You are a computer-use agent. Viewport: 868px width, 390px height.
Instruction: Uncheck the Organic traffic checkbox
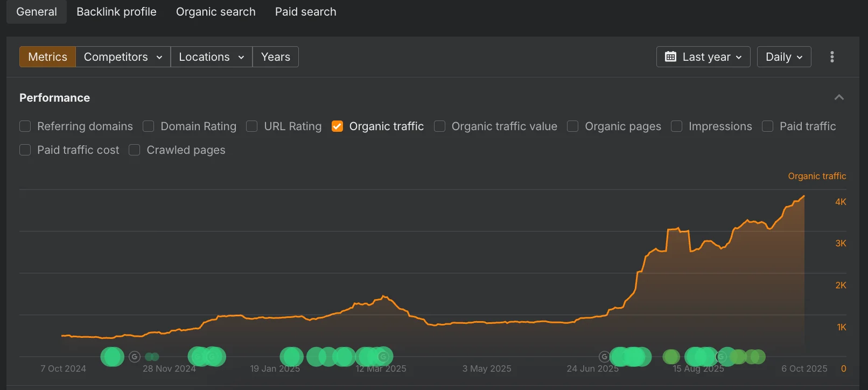338,126
